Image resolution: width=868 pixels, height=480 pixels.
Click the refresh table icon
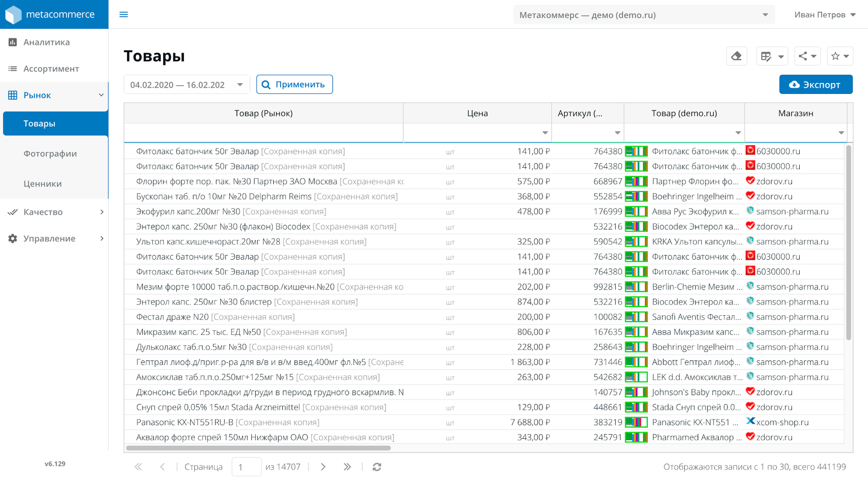[377, 467]
